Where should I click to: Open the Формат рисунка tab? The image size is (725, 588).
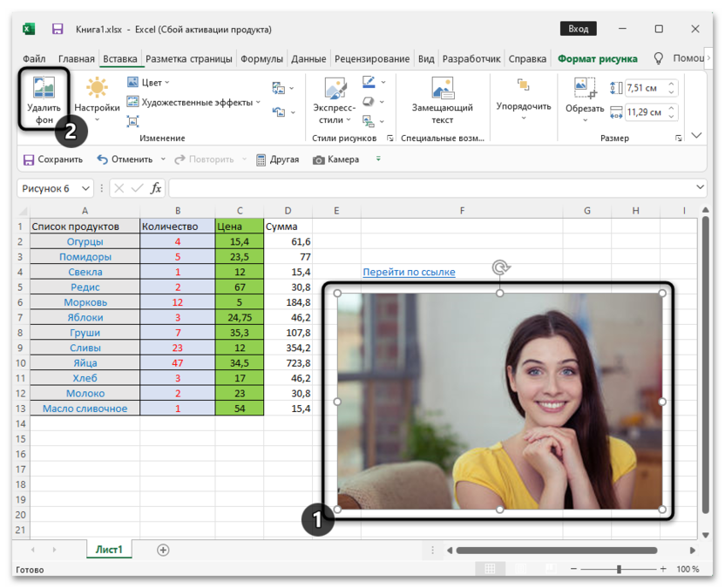pos(597,59)
